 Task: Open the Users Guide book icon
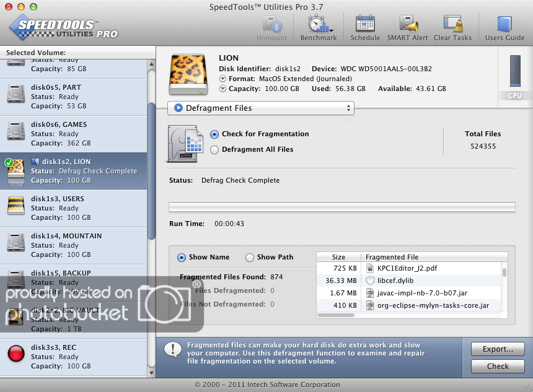click(504, 24)
